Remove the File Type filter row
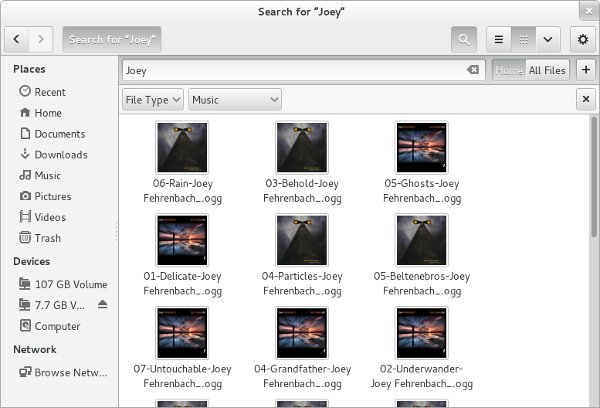This screenshot has width=600, height=408. [x=585, y=99]
